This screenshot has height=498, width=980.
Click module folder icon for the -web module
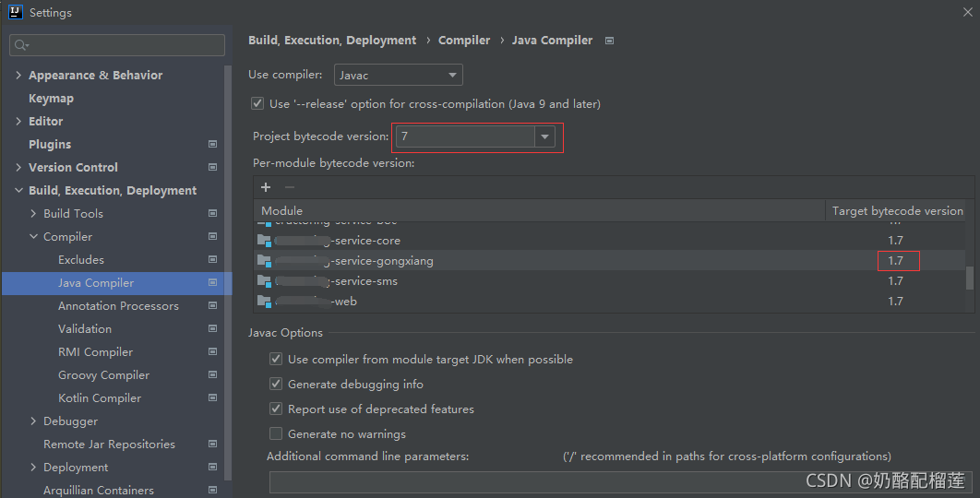264,302
